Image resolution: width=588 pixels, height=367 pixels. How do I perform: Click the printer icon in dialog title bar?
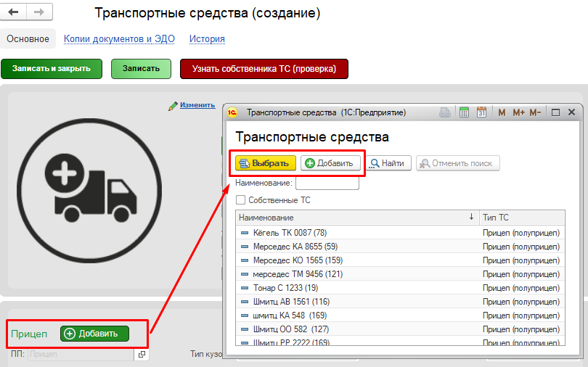point(445,112)
